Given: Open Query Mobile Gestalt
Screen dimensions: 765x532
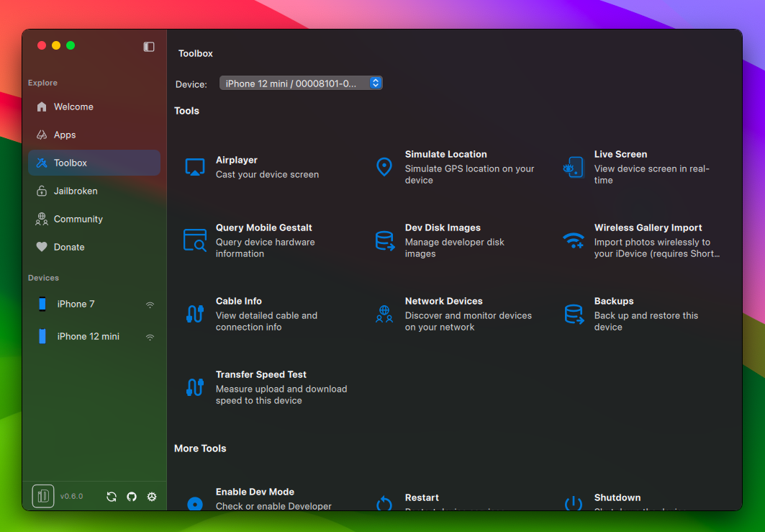Looking at the screenshot, I should [268, 240].
